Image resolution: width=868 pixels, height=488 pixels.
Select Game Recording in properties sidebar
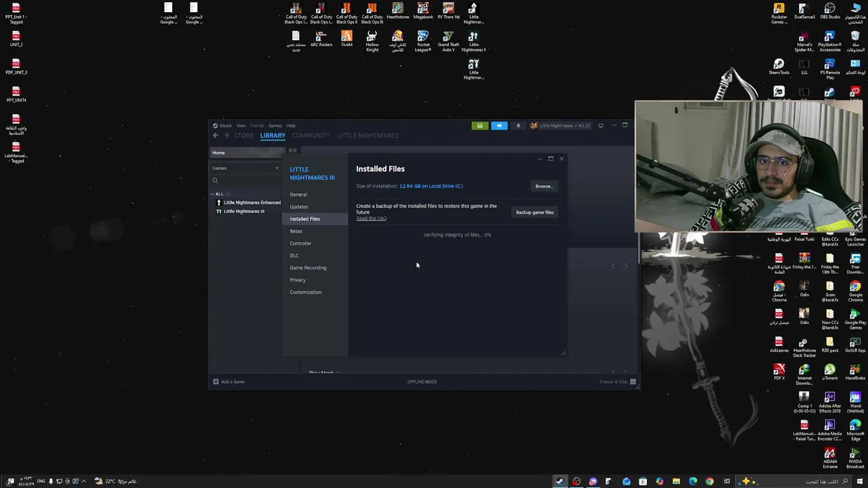[x=308, y=268]
